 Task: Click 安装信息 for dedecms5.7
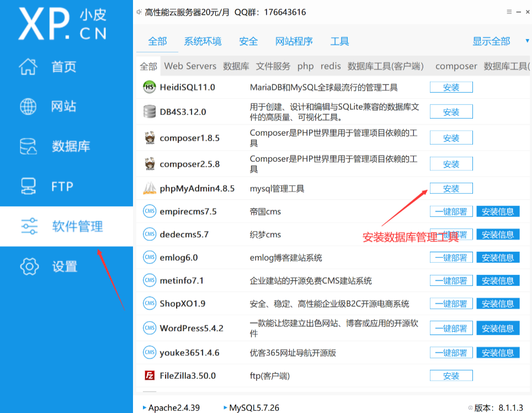point(498,235)
